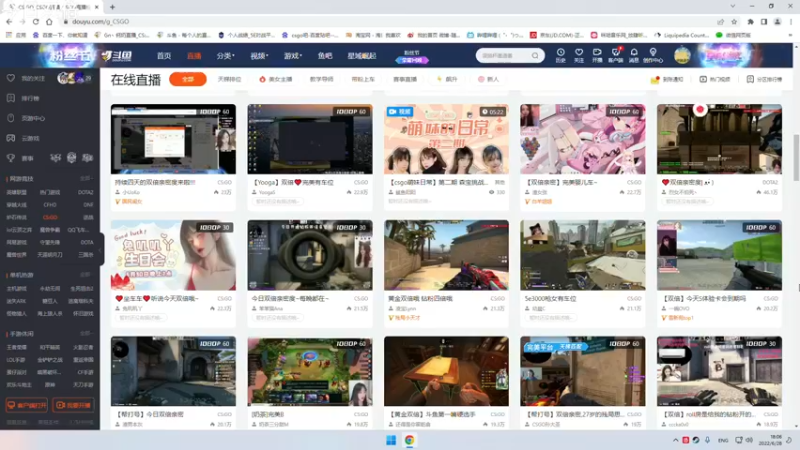Open the 消息 bell notifications icon

[x=634, y=55]
